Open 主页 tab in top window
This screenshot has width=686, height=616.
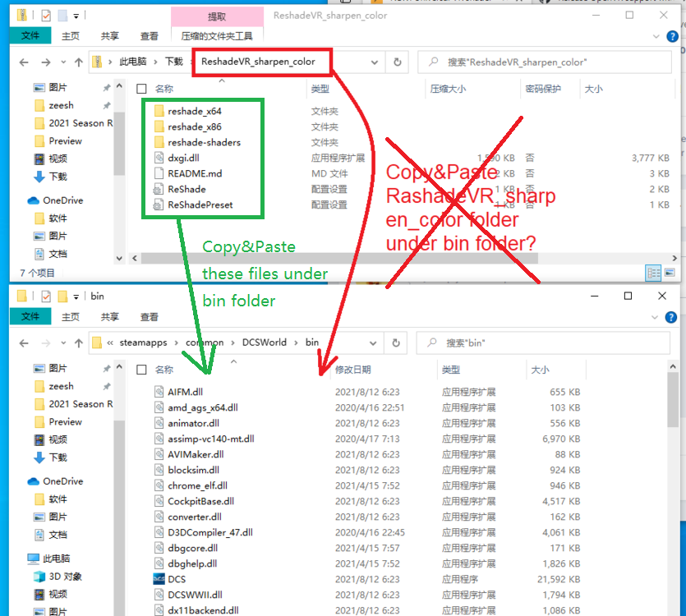point(71,36)
